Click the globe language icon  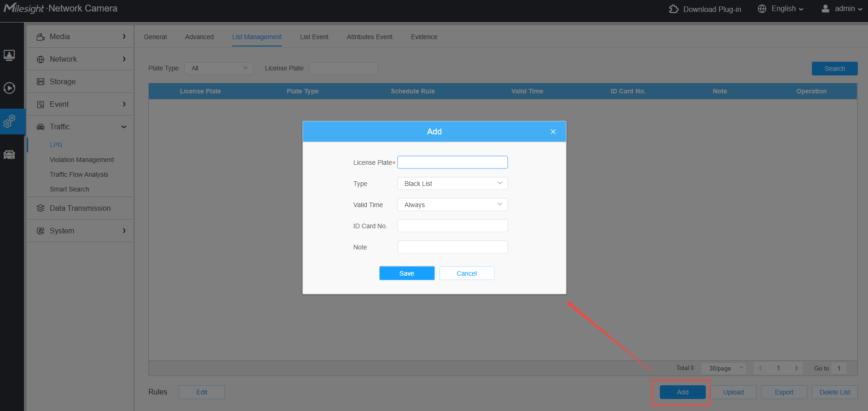(x=762, y=9)
